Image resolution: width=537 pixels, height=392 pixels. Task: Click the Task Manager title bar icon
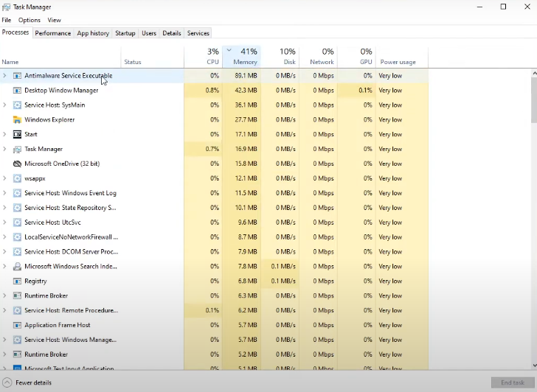pos(6,7)
